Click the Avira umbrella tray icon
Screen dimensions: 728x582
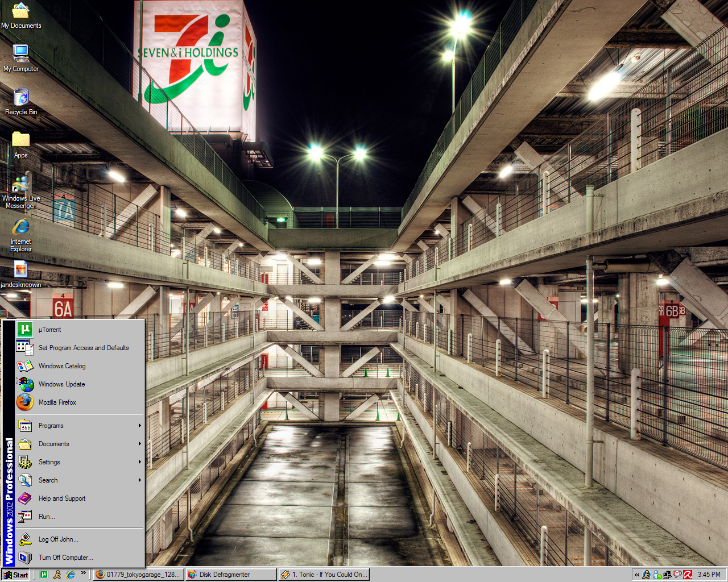(x=688, y=575)
